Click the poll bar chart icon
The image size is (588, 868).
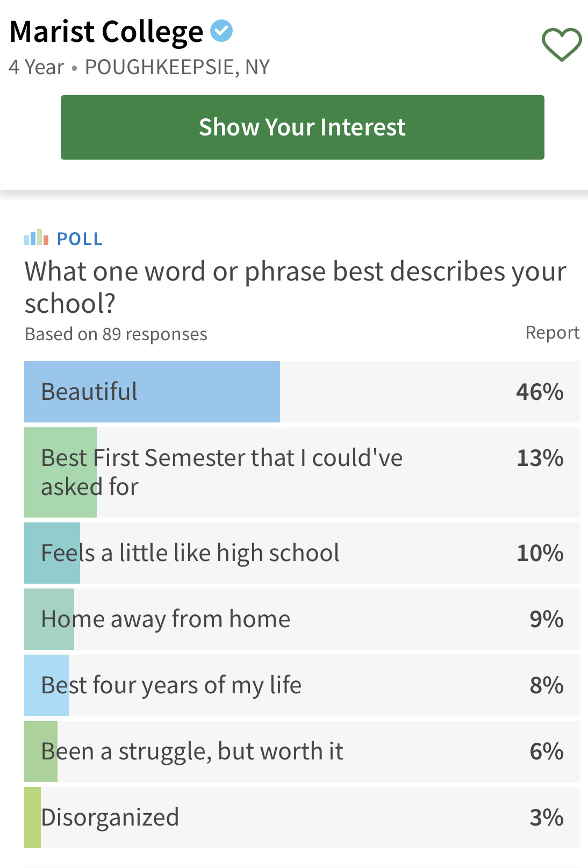37,238
